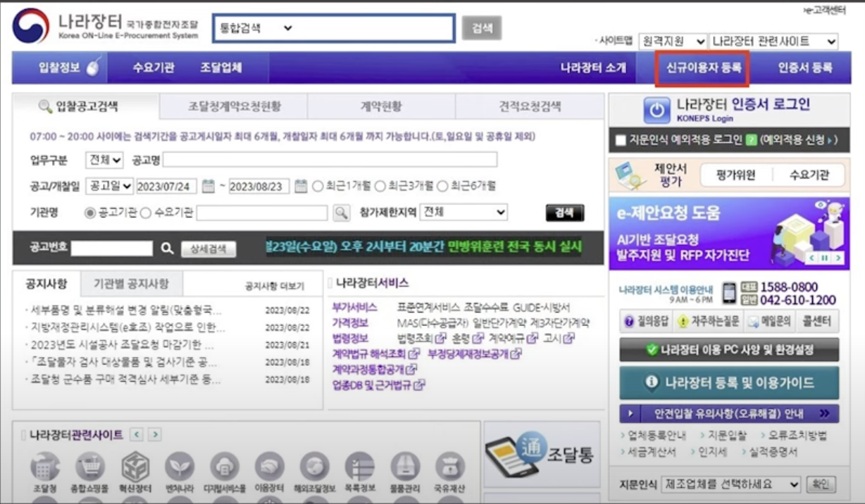865x504 pixels.
Task: Go to previous slide in e-제안요청 banner
Action: (813, 258)
